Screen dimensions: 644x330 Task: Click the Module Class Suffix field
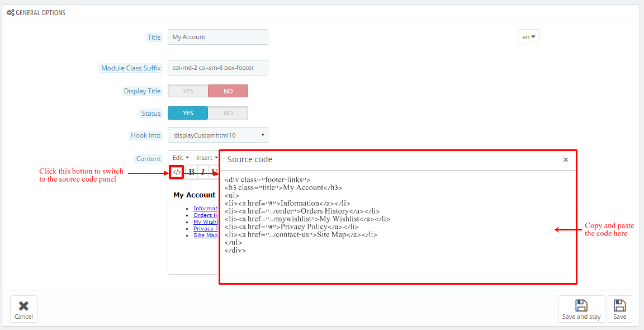click(x=218, y=68)
